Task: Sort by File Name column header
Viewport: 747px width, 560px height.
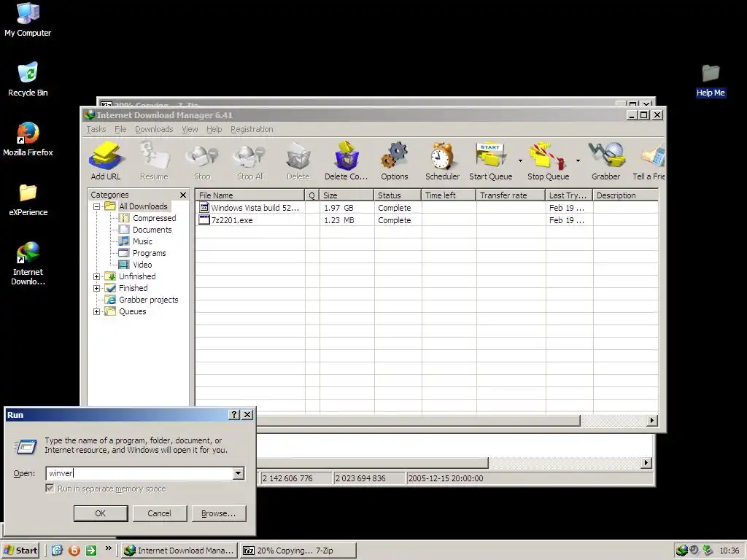Action: pyautogui.click(x=249, y=195)
